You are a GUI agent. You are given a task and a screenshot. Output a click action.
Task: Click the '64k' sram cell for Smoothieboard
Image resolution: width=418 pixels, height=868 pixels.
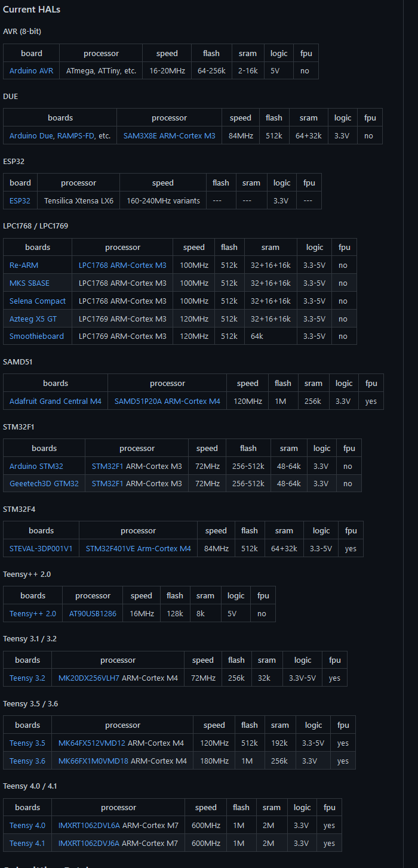[271, 336]
